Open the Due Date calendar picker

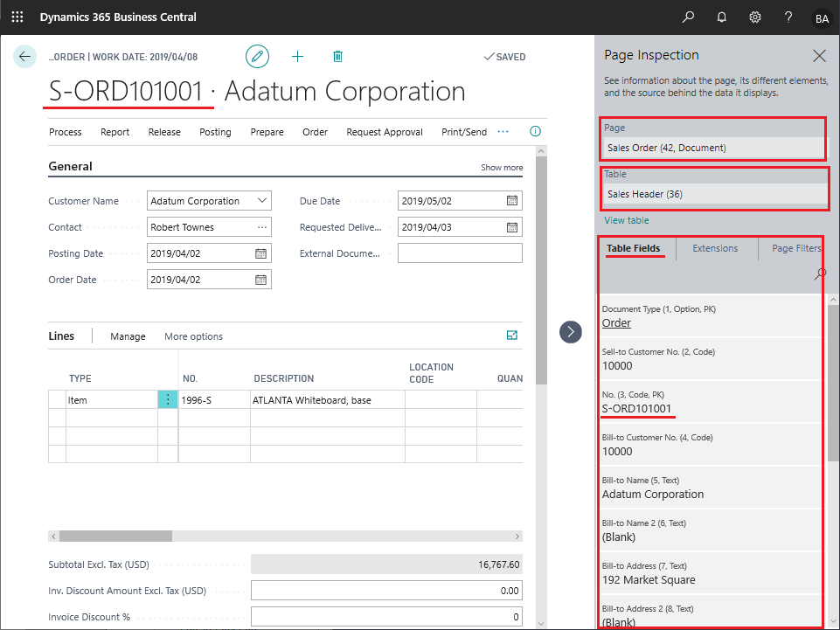pos(512,200)
